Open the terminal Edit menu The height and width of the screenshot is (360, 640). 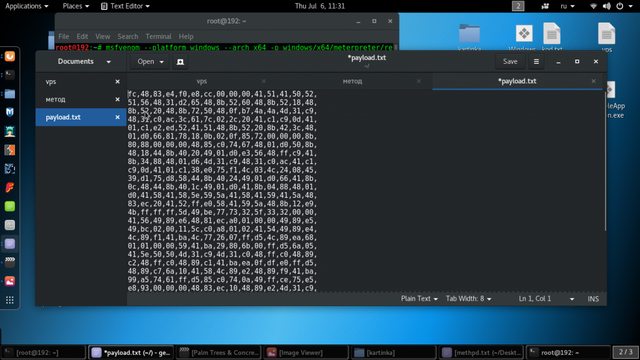pos(82,36)
